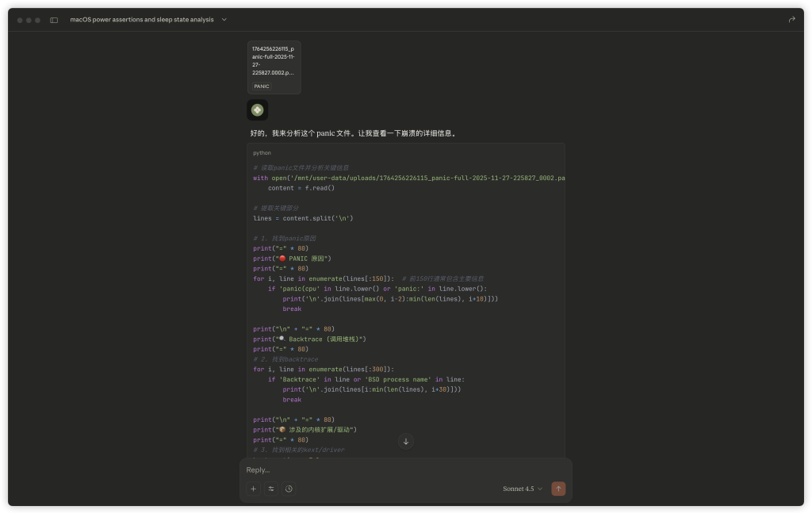Click the clock history icon
Image resolution: width=812 pixels, height=514 pixels.
point(289,489)
